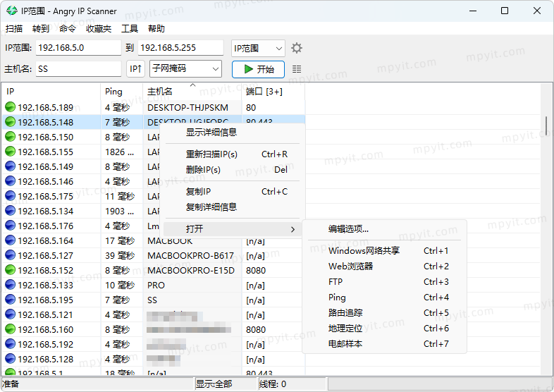The width and height of the screenshot is (554, 392).
Task: Open the fetchers list icon beside 开始
Action: tap(297, 69)
